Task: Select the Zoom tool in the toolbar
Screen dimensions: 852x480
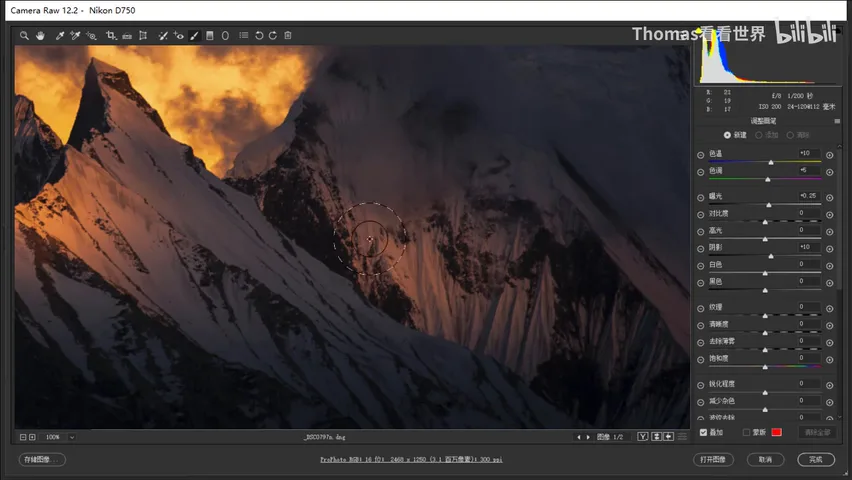Action: tap(24, 35)
